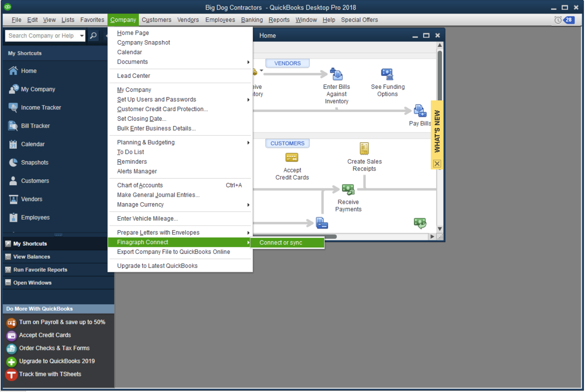
Task: Open the Customers menu
Action: click(156, 20)
